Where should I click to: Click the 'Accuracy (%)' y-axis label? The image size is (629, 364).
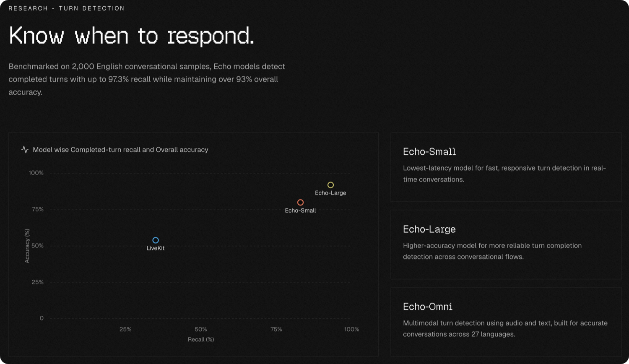27,246
